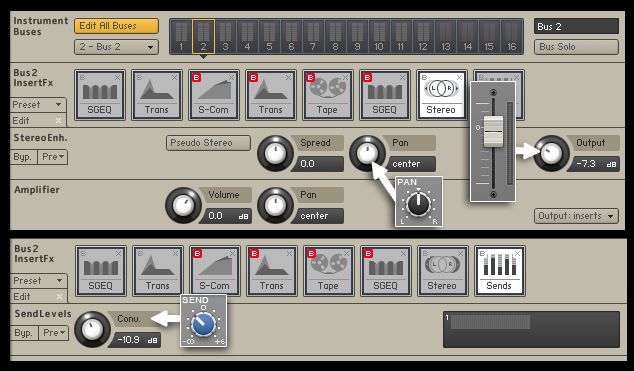Click the Conv. send level knob
634x371 pixels.
point(92,329)
